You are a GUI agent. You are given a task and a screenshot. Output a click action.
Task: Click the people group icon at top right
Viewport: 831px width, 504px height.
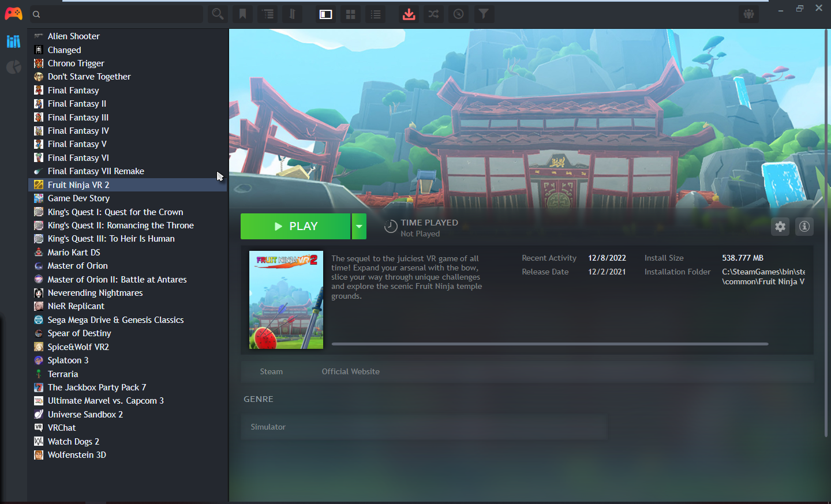[x=749, y=14]
